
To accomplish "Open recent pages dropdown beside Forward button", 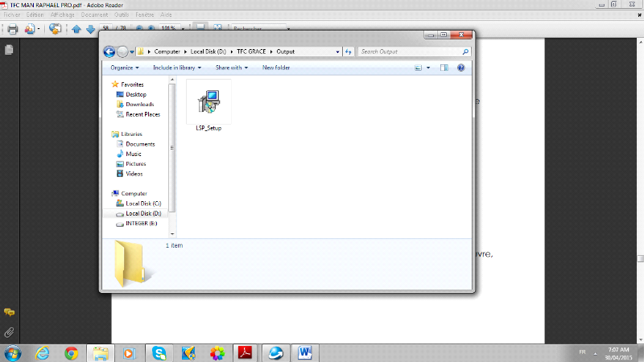I will coord(132,52).
